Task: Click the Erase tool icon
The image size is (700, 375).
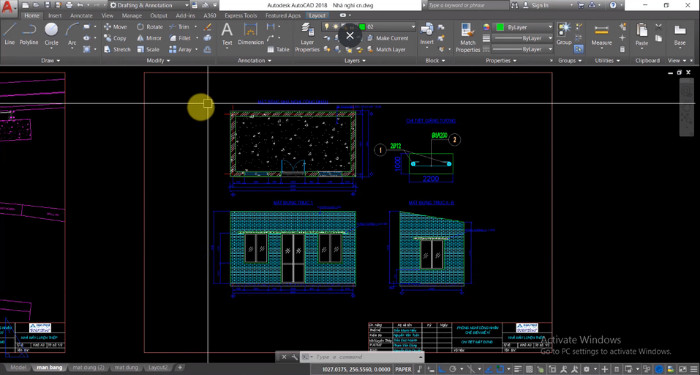Action: (208, 27)
